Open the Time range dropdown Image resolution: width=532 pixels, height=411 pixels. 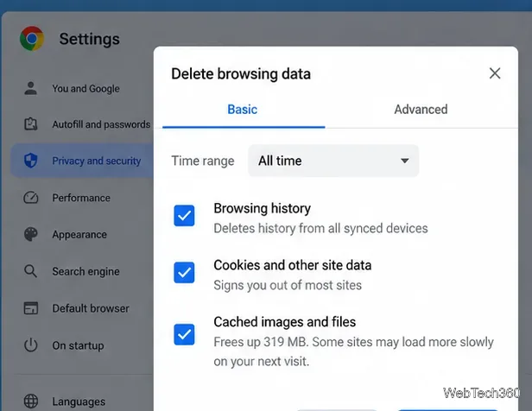[x=333, y=161]
